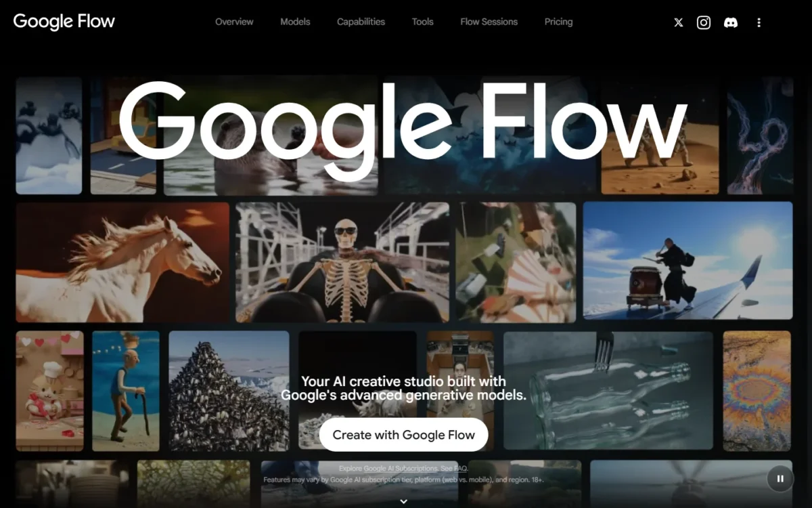Open the glass bottles with fork thumbnail

point(608,390)
